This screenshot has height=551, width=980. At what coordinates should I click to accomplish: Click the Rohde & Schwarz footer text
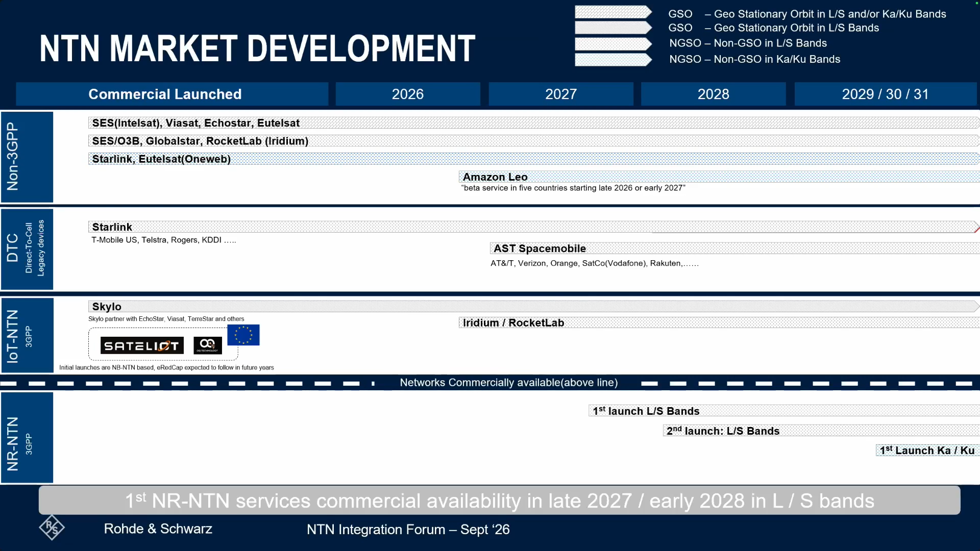point(158,529)
